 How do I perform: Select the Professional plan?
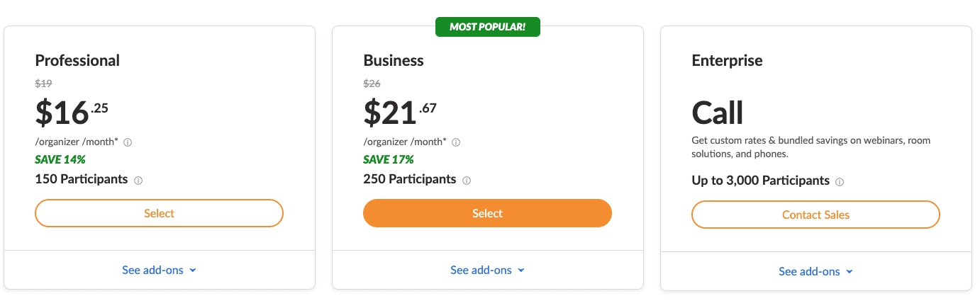(159, 213)
